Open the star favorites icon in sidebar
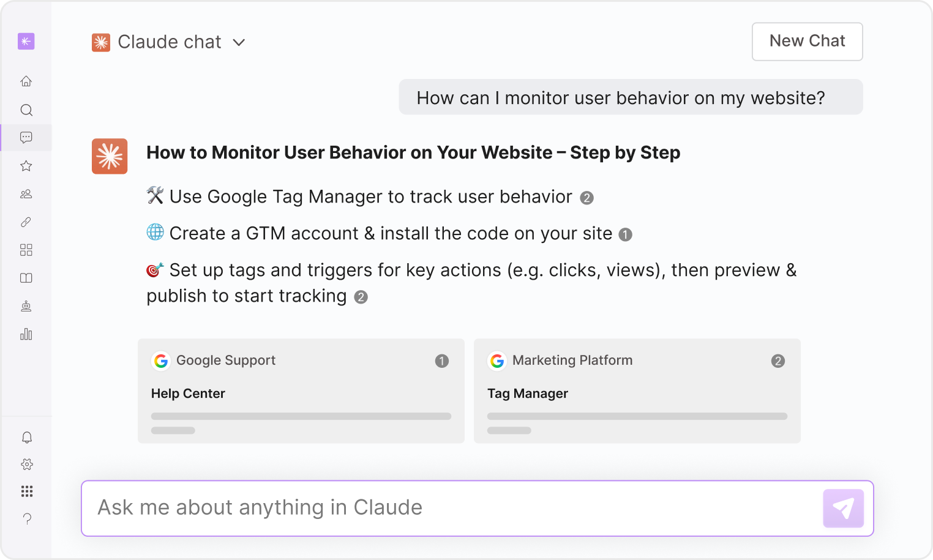Image resolution: width=933 pixels, height=560 pixels. 26,166
